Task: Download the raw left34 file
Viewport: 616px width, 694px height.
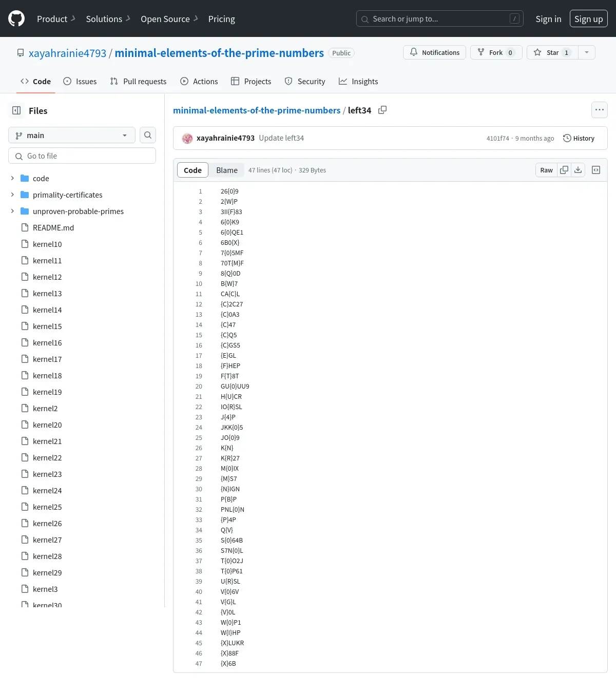Action: point(578,170)
